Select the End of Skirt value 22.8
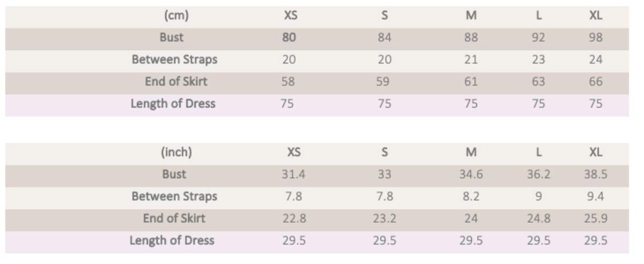Viewport: 644px width, 264px height. pos(294,218)
